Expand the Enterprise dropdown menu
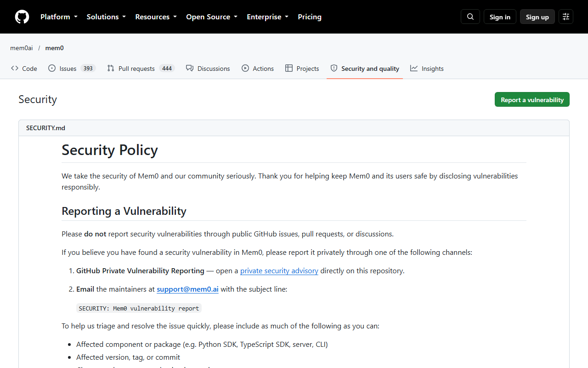Image resolution: width=588 pixels, height=368 pixels. pos(268,17)
